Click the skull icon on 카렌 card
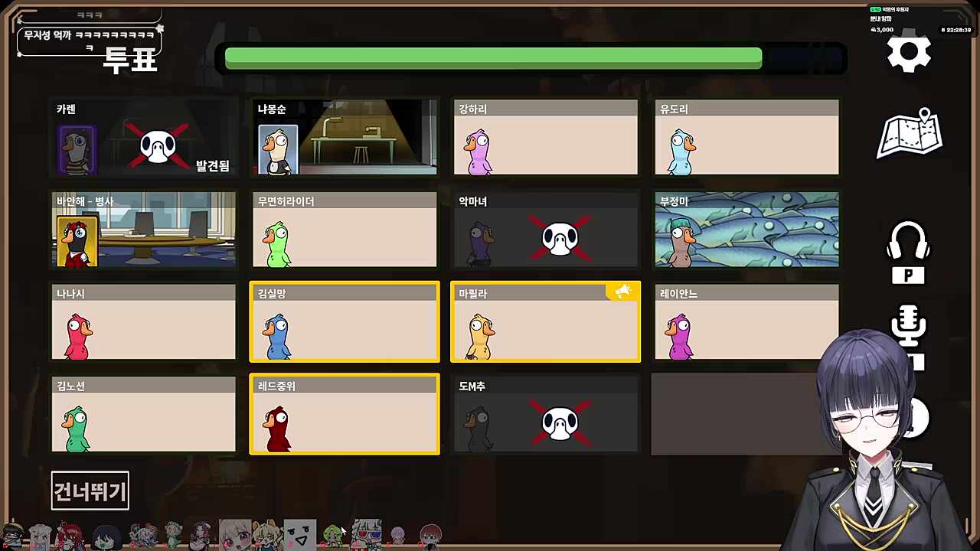980x551 pixels. 158,146
